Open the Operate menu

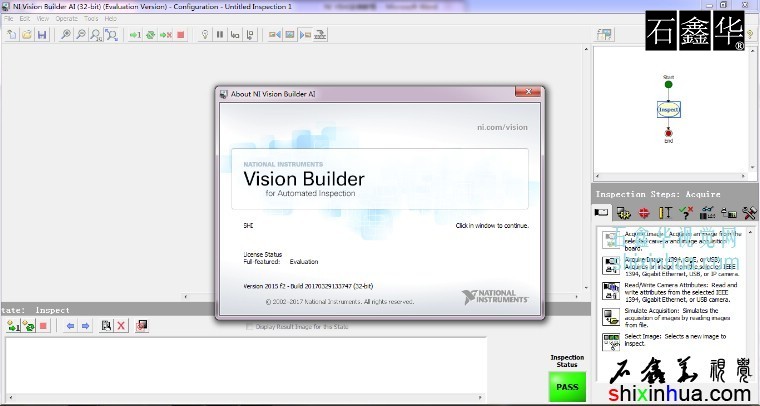[66, 19]
